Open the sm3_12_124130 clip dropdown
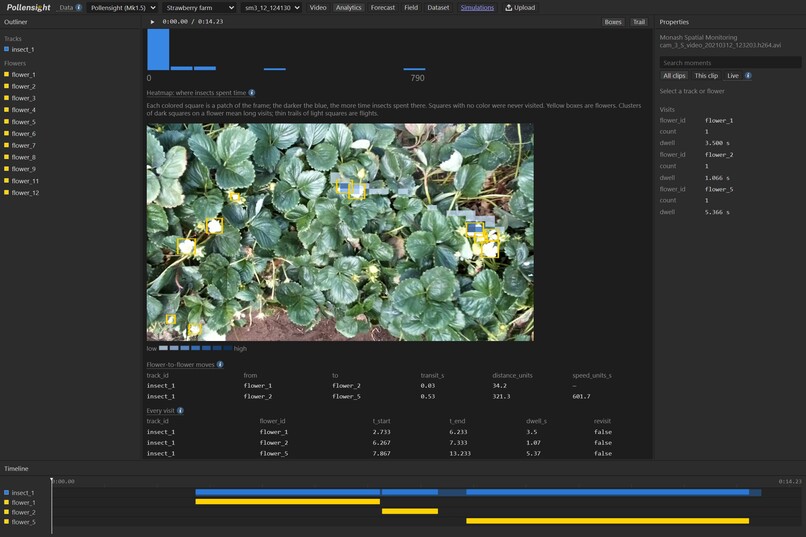 coord(272,8)
